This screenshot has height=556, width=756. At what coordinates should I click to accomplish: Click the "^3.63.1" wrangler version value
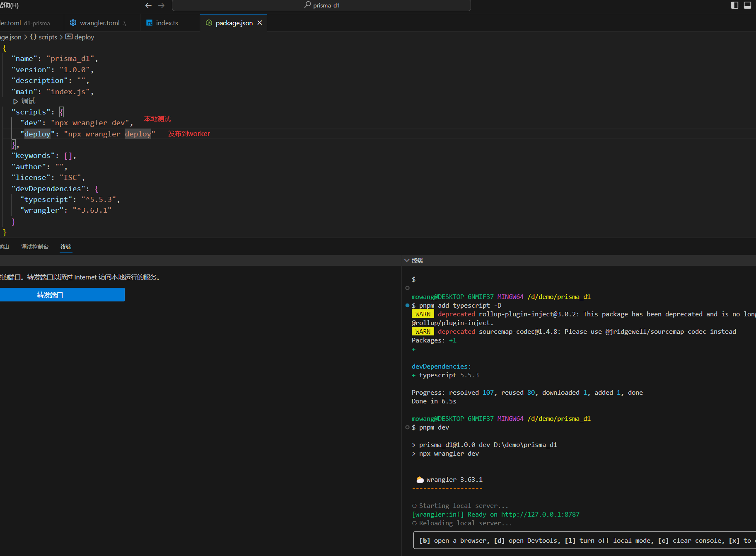[92, 210]
